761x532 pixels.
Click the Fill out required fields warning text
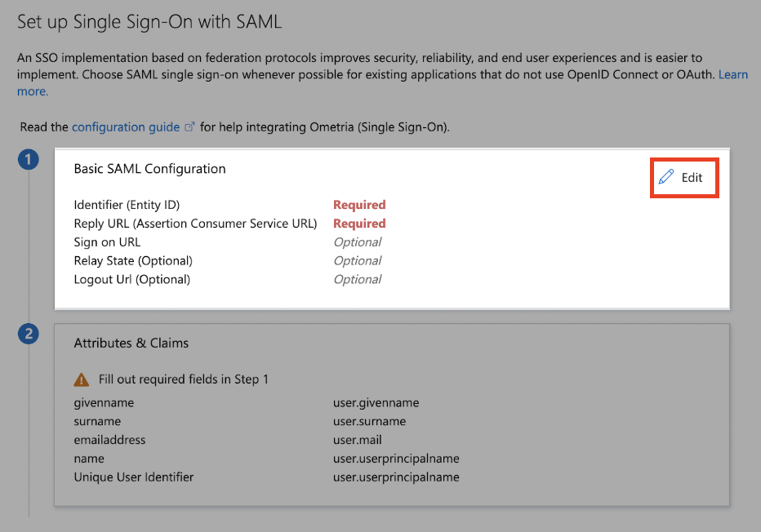point(184,379)
